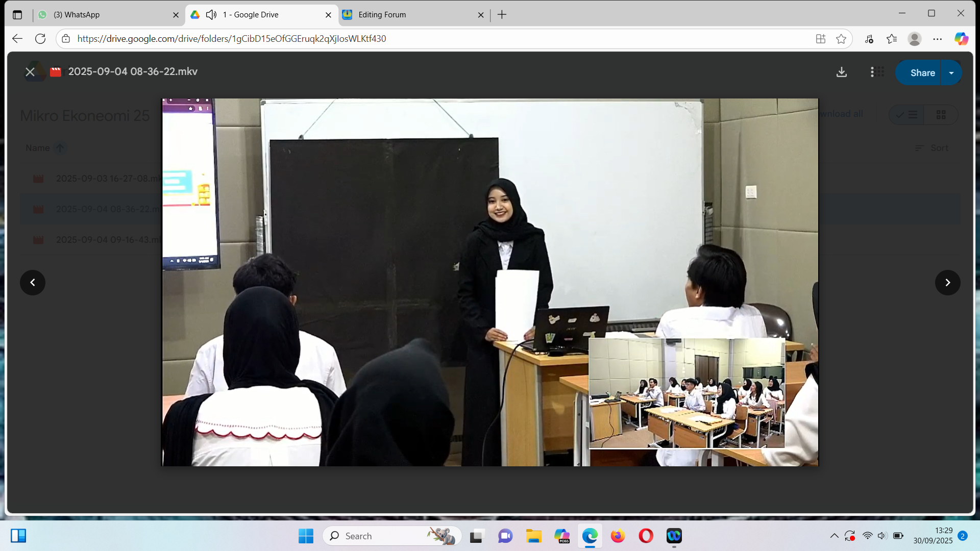The image size is (980, 551).
Task: Open the three-dot more actions menu
Action: (872, 72)
